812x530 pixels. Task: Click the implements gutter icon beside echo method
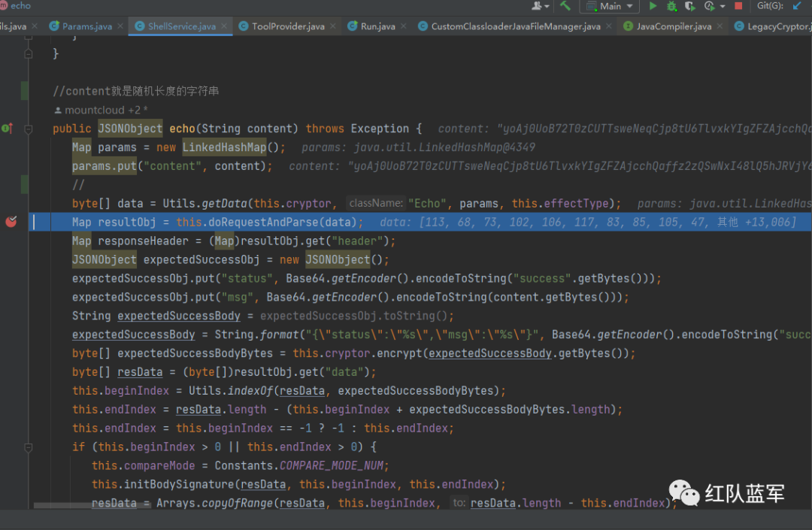[8, 128]
